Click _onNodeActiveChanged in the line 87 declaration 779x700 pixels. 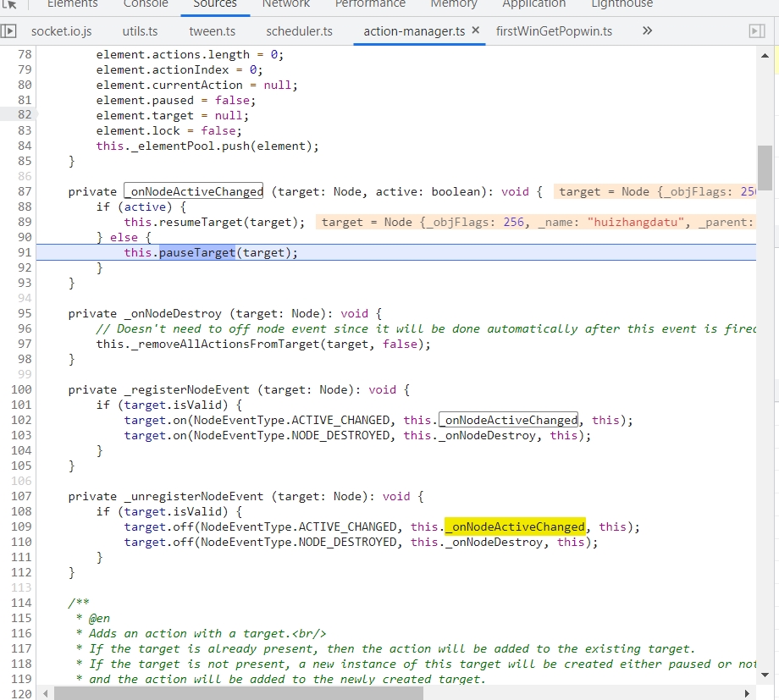click(x=193, y=191)
